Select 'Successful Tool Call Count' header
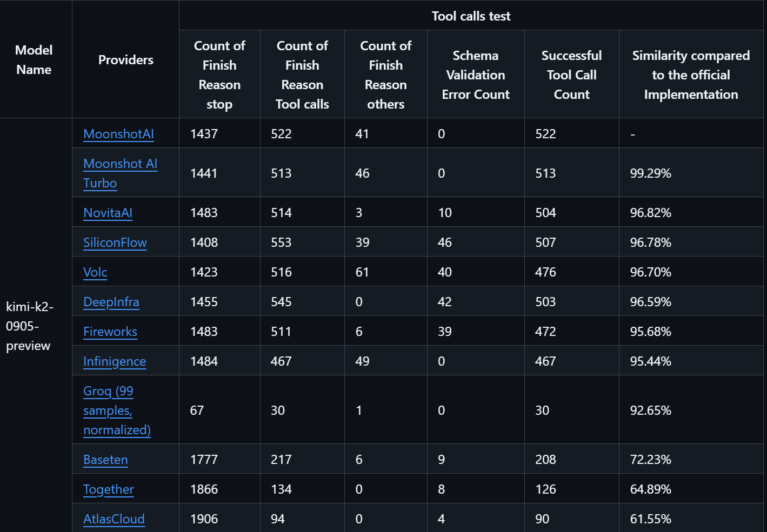The height and width of the screenshot is (532, 767). [x=571, y=75]
